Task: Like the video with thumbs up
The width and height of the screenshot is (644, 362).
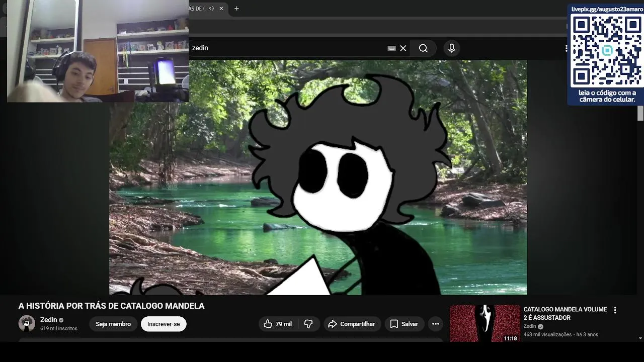Action: click(x=278, y=324)
